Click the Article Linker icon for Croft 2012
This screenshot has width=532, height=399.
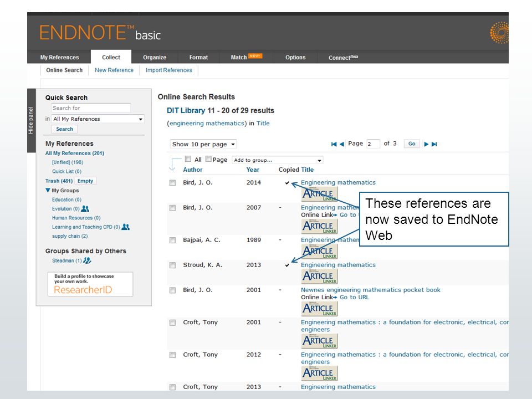(319, 373)
